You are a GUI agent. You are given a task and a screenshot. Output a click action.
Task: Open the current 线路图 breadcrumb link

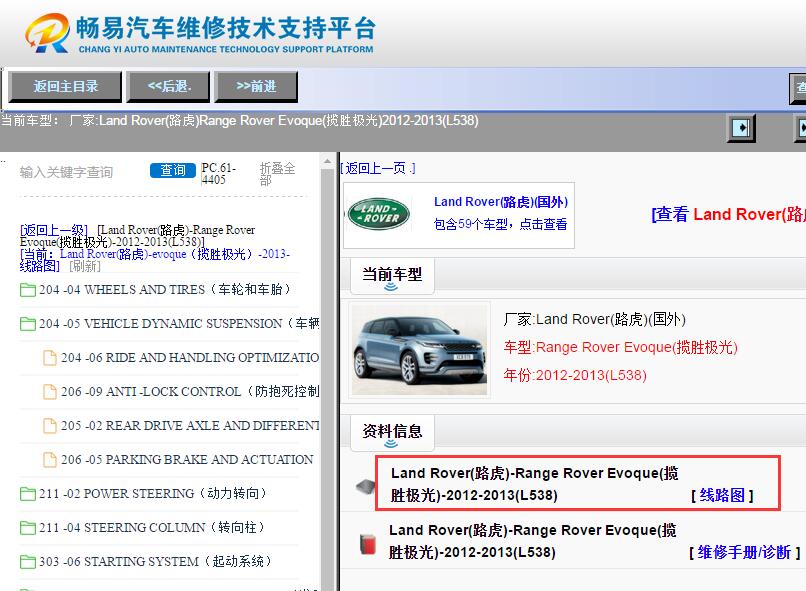point(154,260)
